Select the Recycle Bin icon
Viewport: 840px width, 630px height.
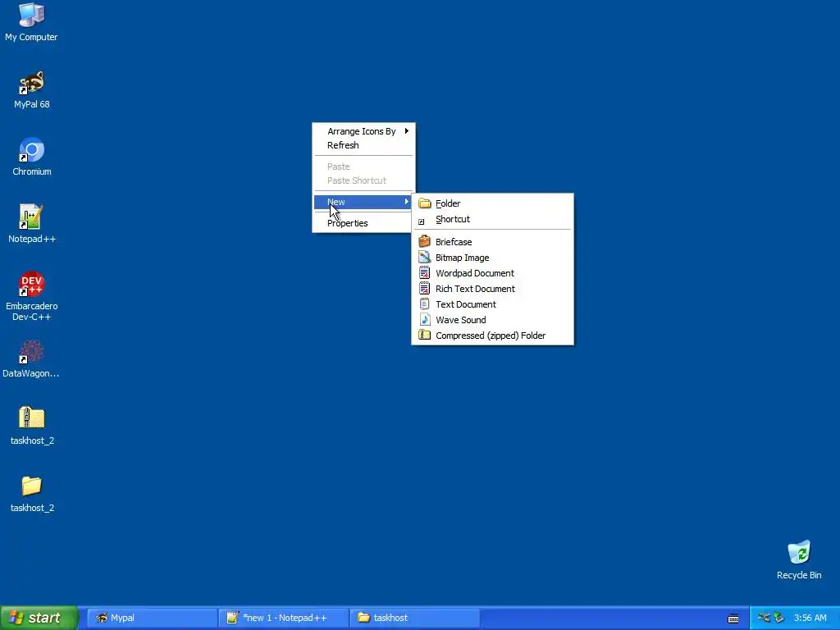[x=799, y=559]
